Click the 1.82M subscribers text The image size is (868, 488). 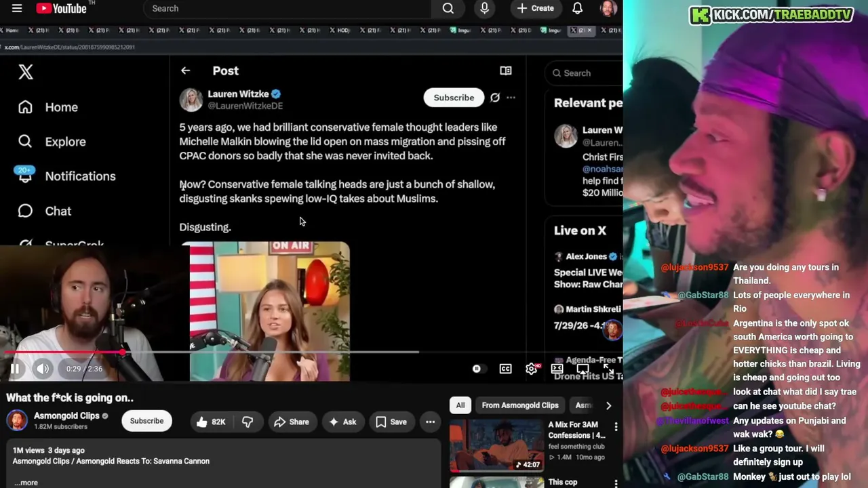coord(61,427)
